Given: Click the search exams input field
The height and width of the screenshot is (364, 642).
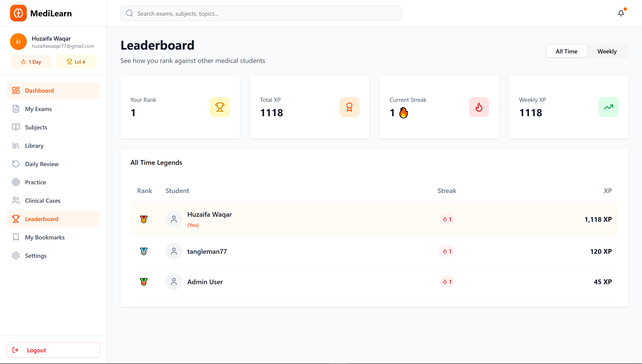Looking at the screenshot, I should tap(260, 13).
